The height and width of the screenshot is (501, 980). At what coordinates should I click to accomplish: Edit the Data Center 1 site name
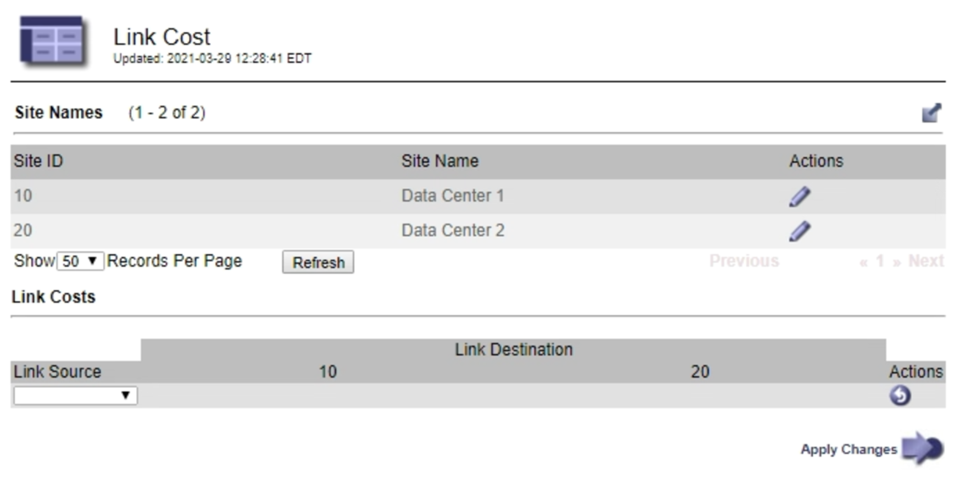point(800,196)
